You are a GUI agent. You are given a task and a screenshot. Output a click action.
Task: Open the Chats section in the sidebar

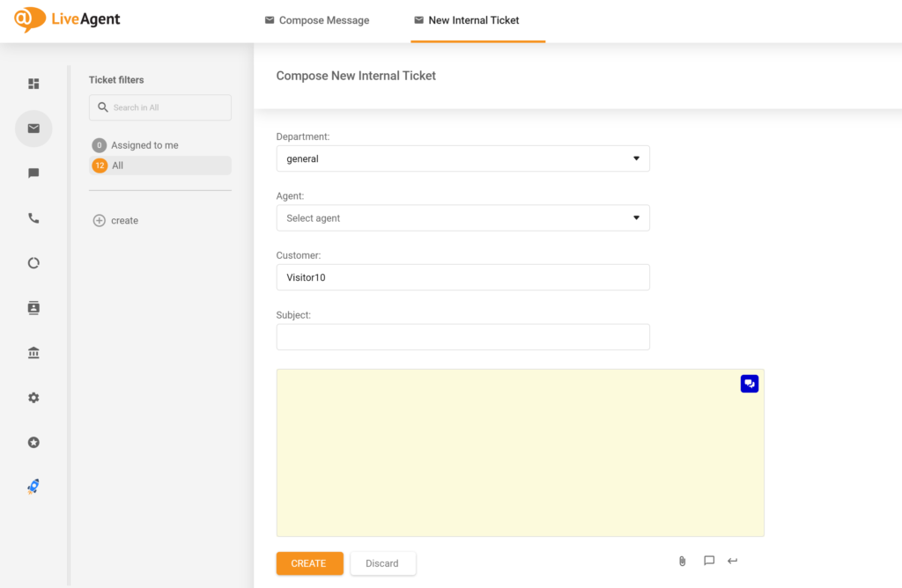click(33, 173)
